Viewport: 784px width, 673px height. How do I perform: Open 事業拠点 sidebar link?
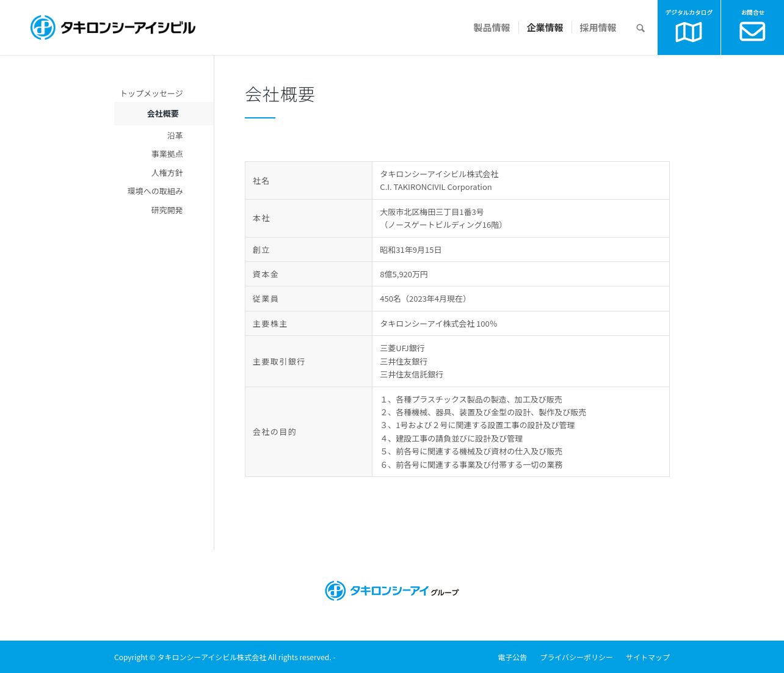coord(167,154)
